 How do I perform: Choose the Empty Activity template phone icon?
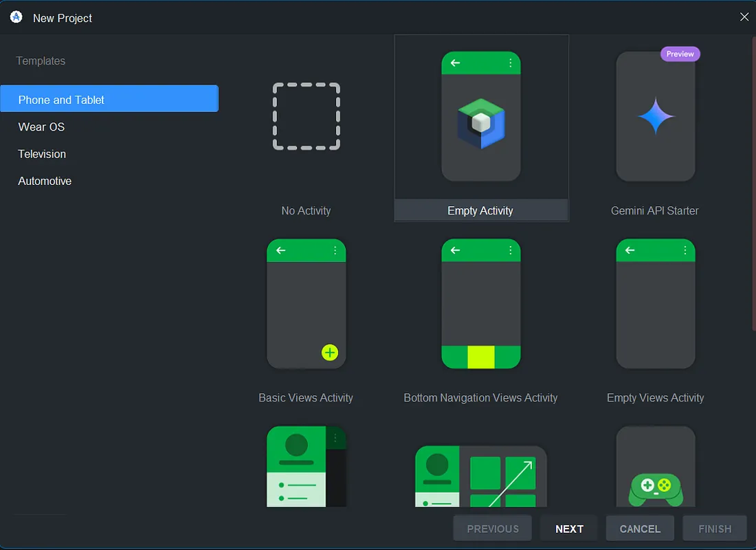point(480,116)
